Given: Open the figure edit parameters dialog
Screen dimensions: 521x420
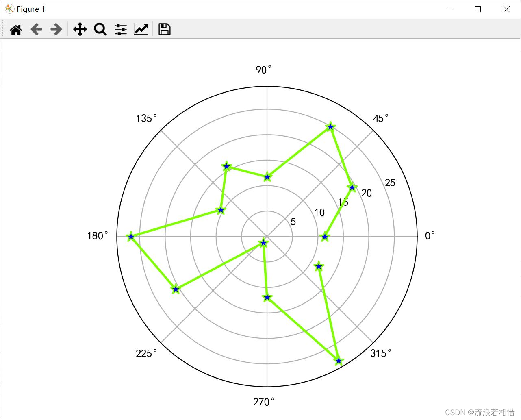Looking at the screenshot, I should [x=140, y=29].
